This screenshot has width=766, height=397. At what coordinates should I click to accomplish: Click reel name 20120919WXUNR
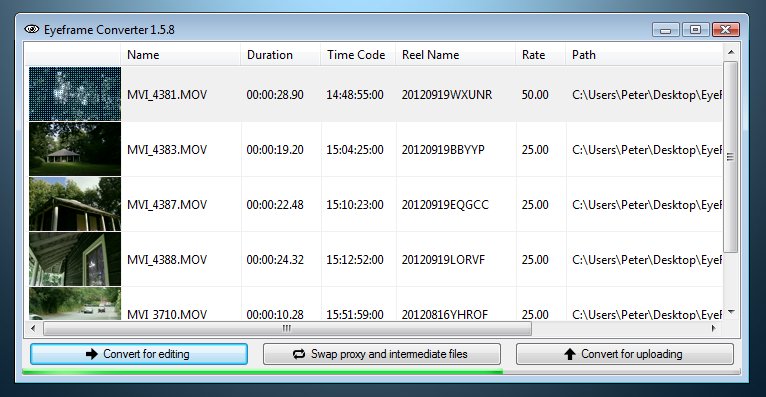pyautogui.click(x=447, y=95)
